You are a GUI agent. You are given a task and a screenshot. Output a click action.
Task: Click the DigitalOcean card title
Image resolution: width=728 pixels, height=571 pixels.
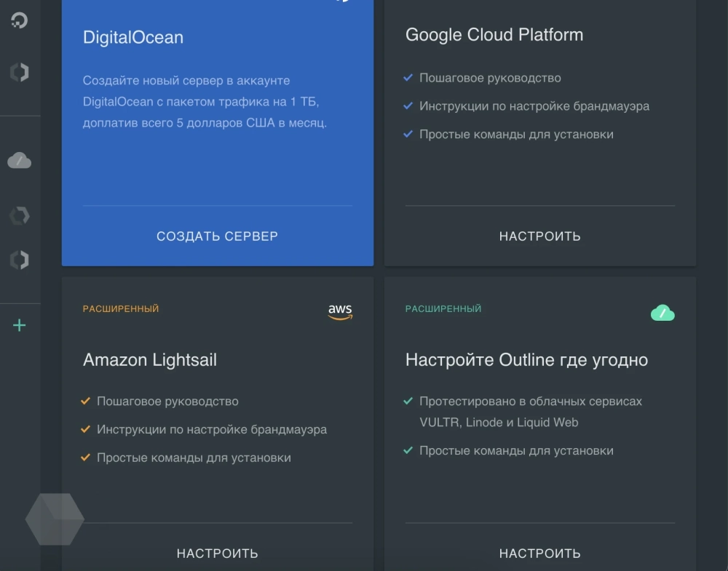pyautogui.click(x=133, y=38)
